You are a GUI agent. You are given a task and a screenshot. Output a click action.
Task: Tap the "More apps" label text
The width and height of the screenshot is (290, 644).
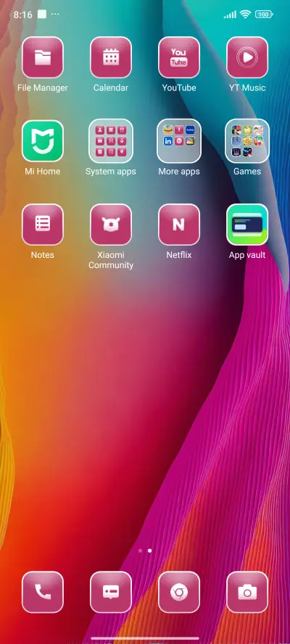coord(179,171)
